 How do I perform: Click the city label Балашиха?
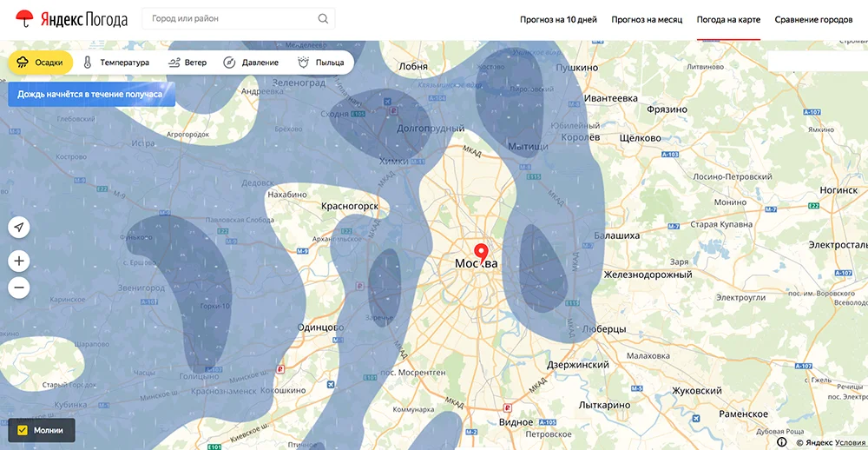click(616, 235)
